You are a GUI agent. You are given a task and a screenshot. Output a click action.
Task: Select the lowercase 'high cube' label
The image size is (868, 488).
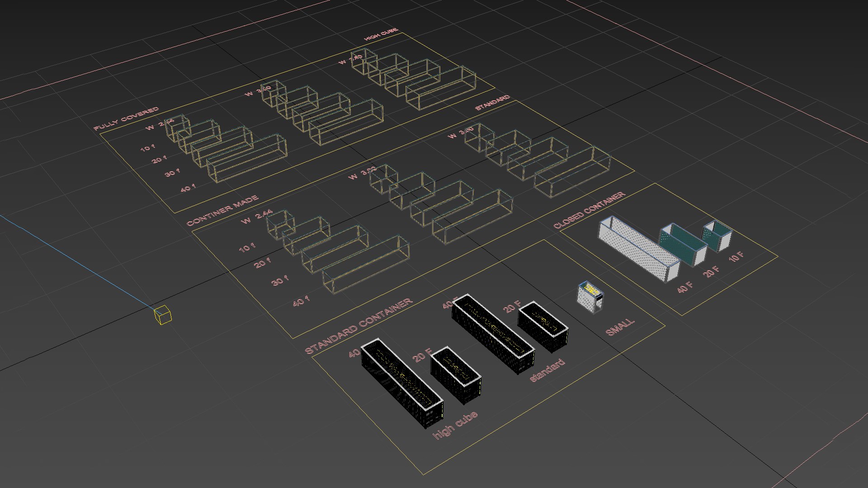coord(455,425)
